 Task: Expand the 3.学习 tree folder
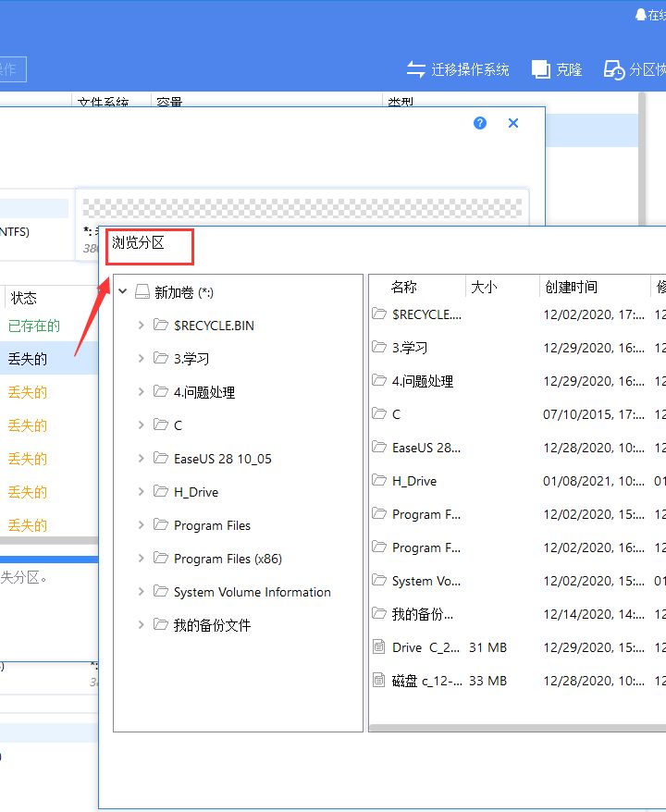(x=141, y=358)
